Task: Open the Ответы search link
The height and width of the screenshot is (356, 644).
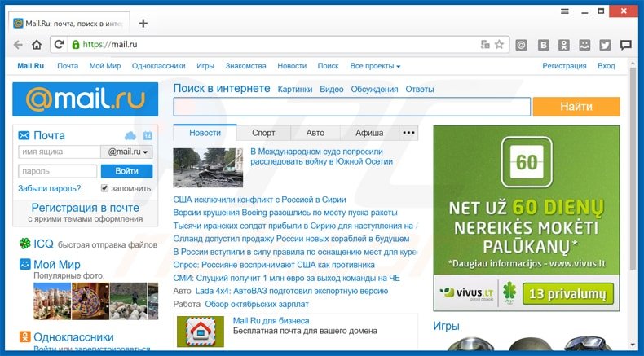Action: (420, 89)
